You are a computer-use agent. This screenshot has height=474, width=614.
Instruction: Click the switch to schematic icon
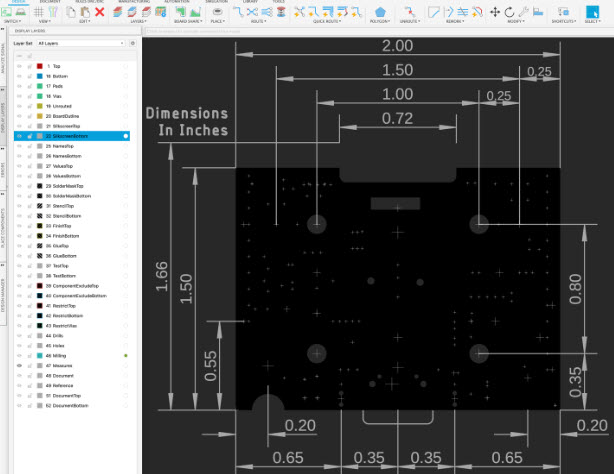point(7,12)
